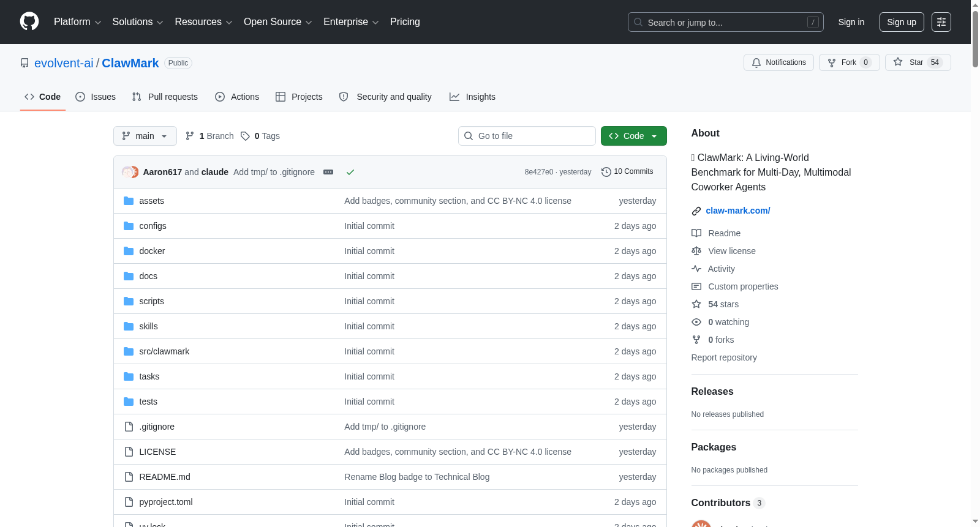Screen dimensions: 980x527
Task: Focus the Search or jump to field
Action: pos(726,22)
